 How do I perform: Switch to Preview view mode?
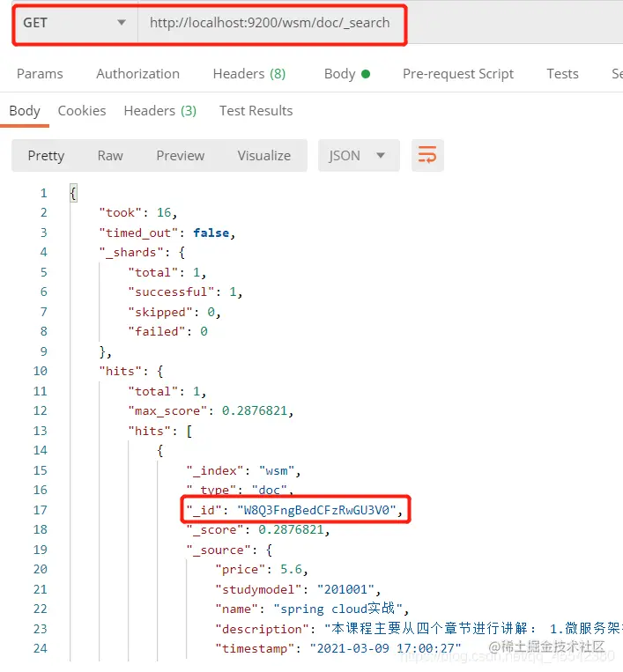tap(180, 156)
